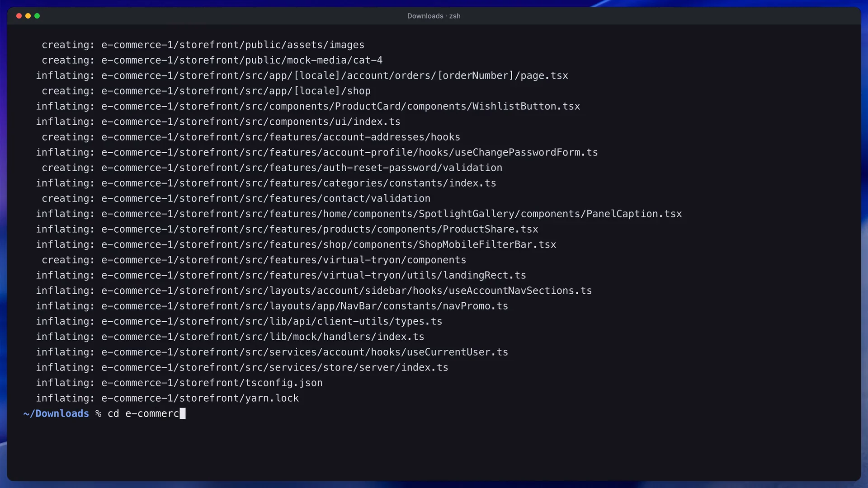Click the line ending 'account-addresses/hooks'
Image resolution: width=868 pixels, height=488 pixels.
tap(251, 137)
